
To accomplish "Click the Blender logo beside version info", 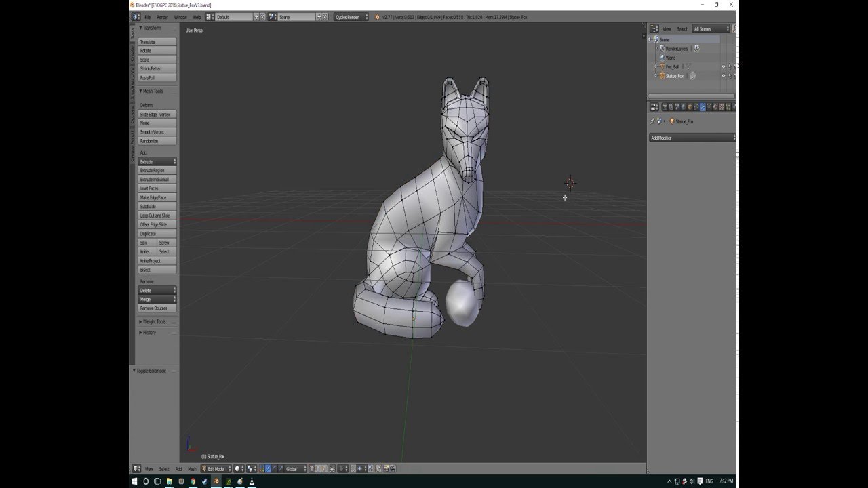I will tap(377, 17).
